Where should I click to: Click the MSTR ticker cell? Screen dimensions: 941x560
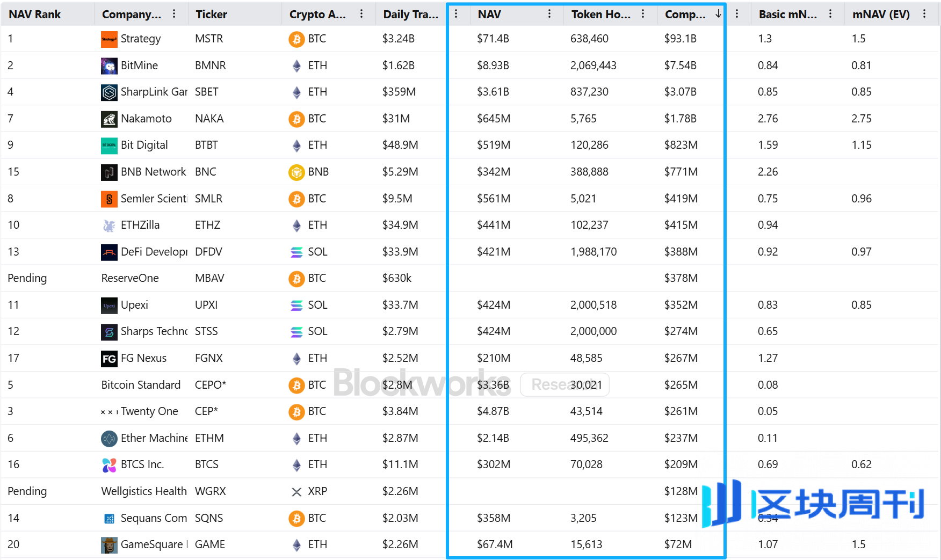[209, 39]
